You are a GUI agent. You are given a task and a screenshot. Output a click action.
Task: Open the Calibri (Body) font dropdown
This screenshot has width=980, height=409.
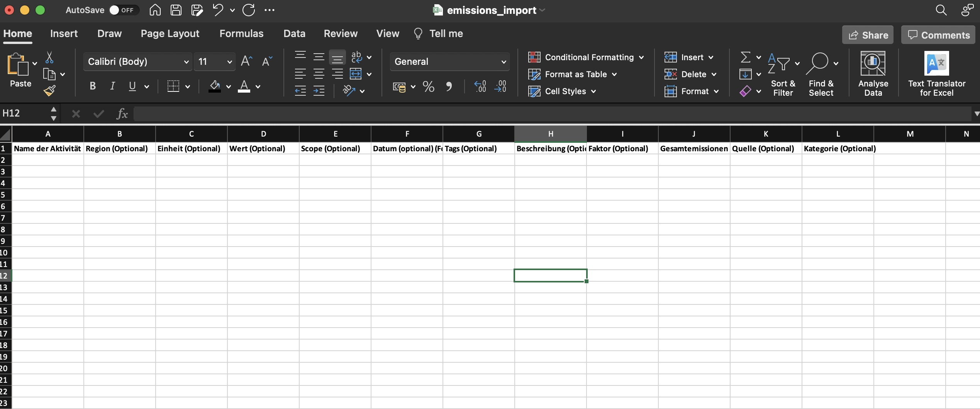pyautogui.click(x=137, y=62)
